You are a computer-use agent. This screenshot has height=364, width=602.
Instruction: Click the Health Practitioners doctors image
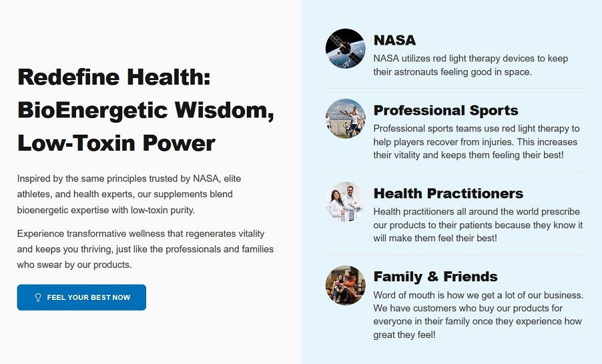tap(345, 202)
